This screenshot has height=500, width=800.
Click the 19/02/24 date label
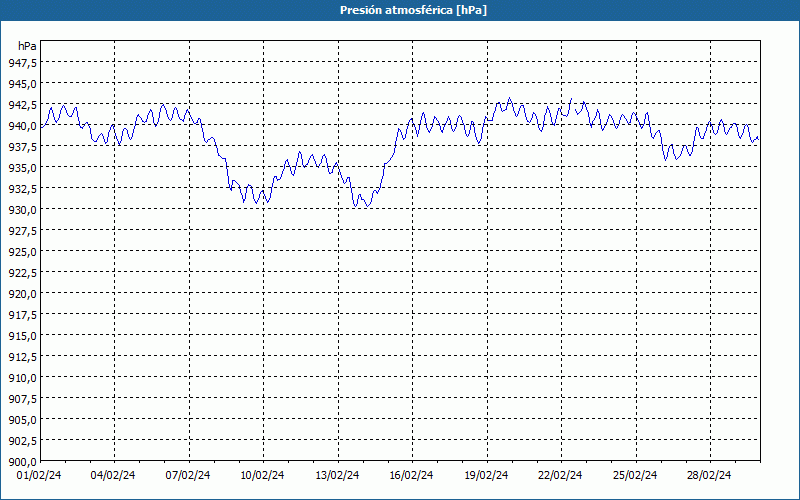pos(484,475)
